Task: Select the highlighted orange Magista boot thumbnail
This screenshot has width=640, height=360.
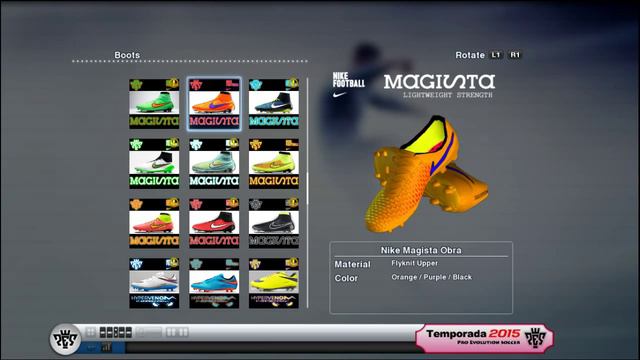Action: pos(214,104)
